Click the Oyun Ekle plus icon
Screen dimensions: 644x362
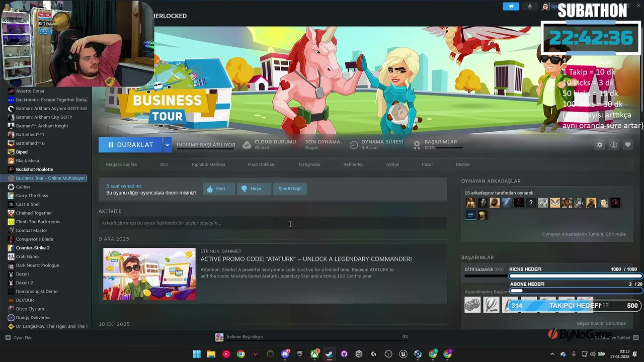click(8, 337)
